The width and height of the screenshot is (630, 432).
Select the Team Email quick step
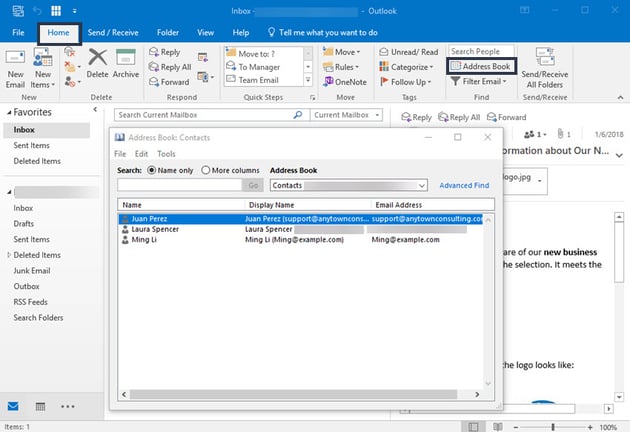tap(258, 80)
